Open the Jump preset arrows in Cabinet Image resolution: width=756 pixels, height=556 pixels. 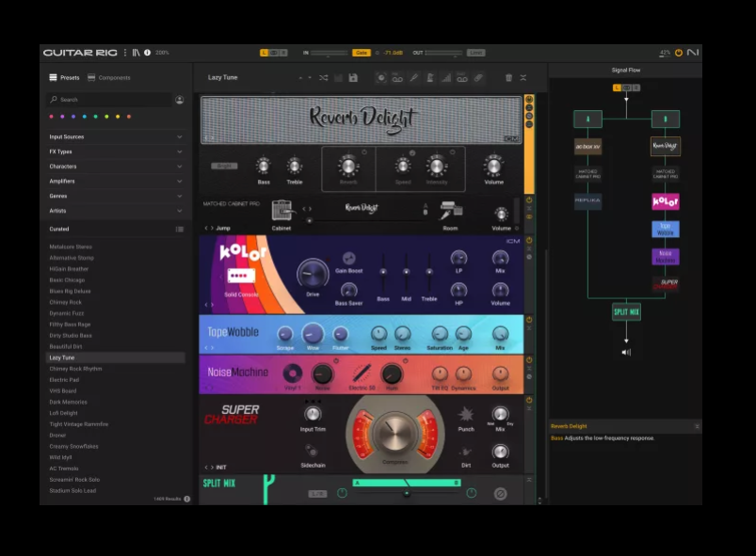[x=209, y=229]
